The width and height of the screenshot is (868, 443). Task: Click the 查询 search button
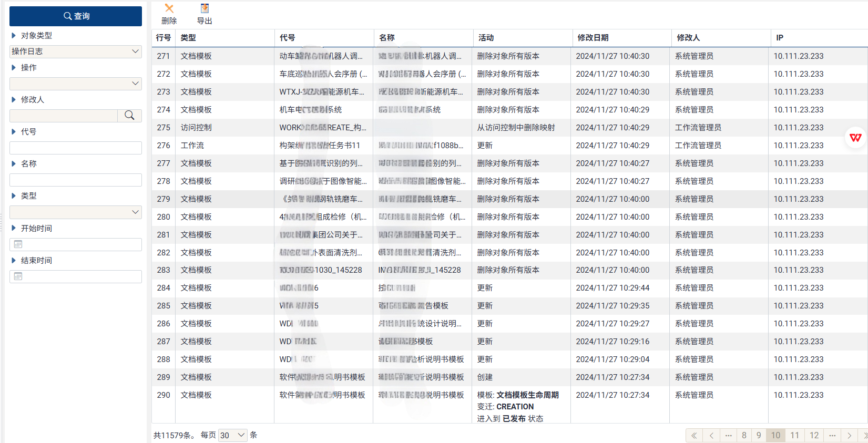pos(76,16)
